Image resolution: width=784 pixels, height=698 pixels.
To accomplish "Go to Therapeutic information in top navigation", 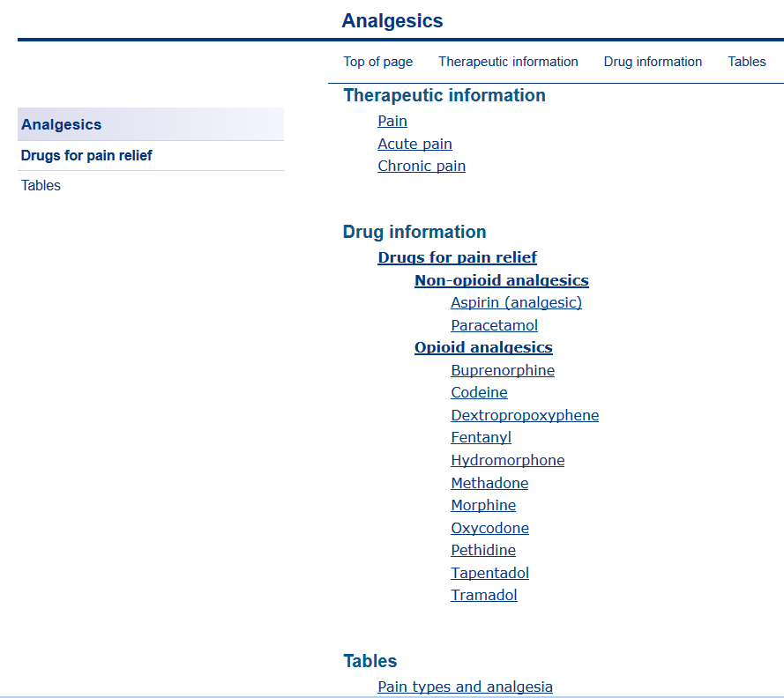I will [x=508, y=62].
